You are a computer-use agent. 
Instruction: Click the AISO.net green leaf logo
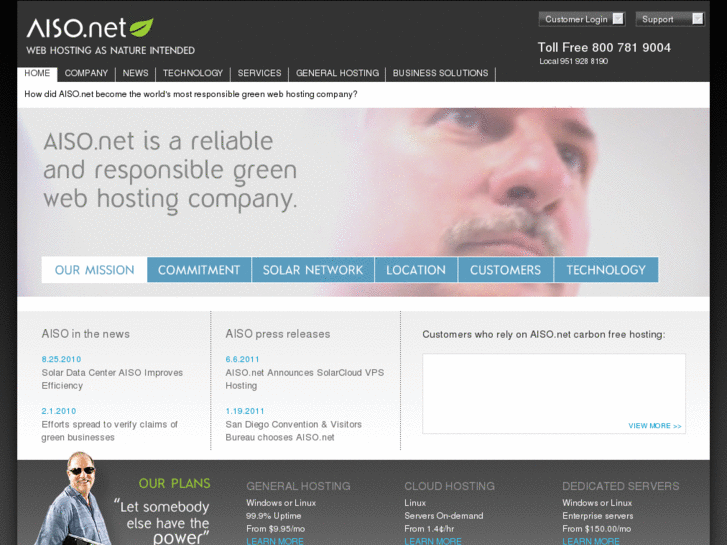[141, 27]
